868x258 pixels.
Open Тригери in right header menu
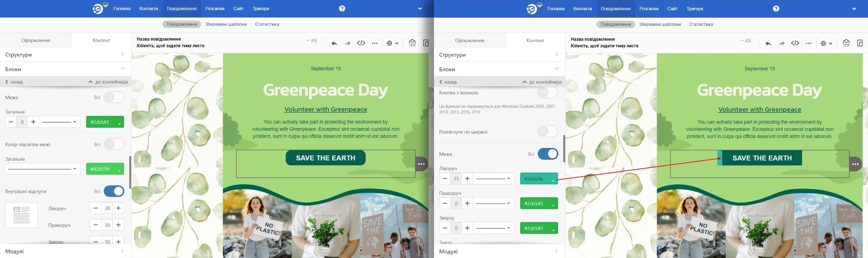point(695,9)
